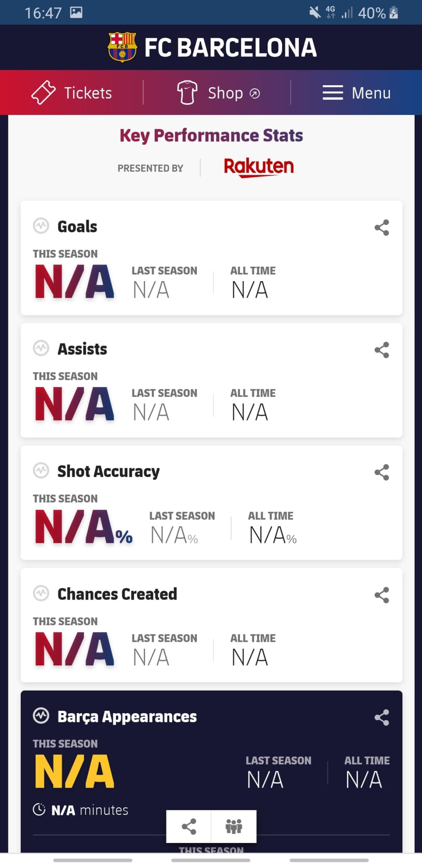Share the Chances Created card
Viewport: 422px width, 868px height.
382,595
